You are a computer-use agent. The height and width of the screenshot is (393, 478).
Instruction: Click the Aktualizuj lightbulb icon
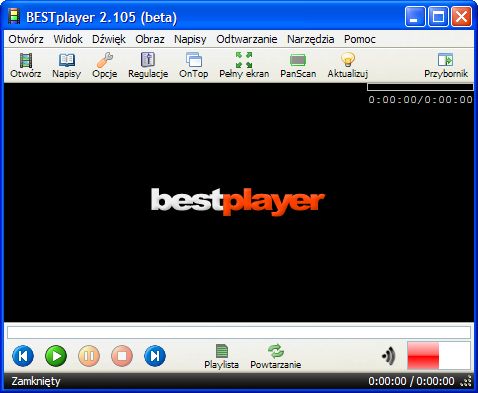348,65
